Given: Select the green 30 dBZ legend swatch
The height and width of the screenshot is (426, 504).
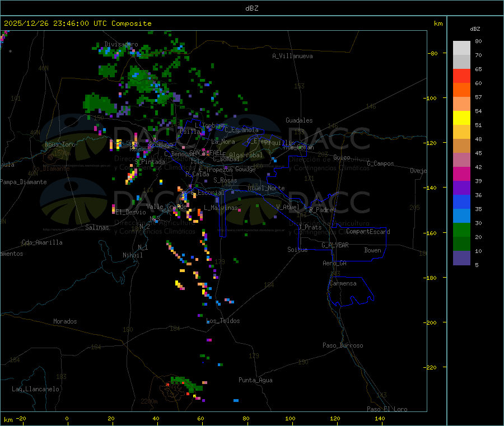Looking at the screenshot, I should coord(461,230).
